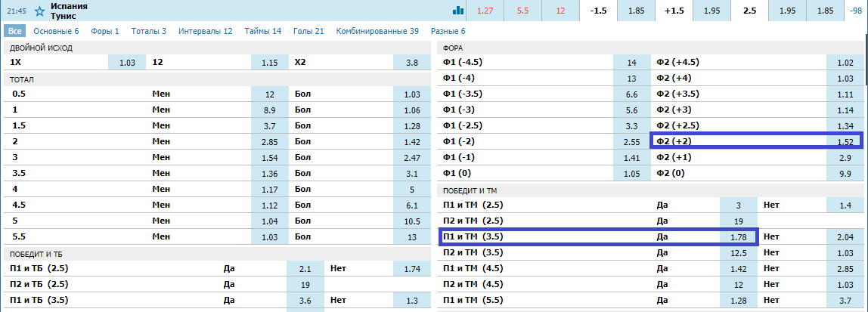
Task: Open match statistics bar chart icon
Action: [x=458, y=10]
